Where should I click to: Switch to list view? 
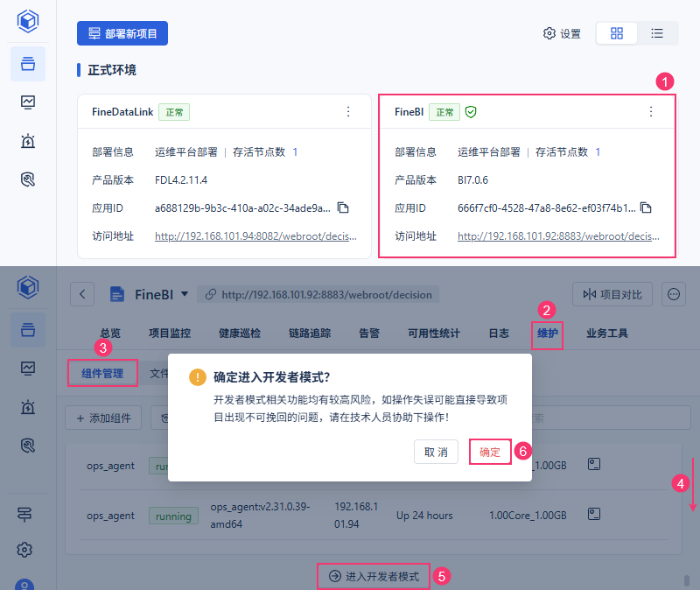coord(657,33)
